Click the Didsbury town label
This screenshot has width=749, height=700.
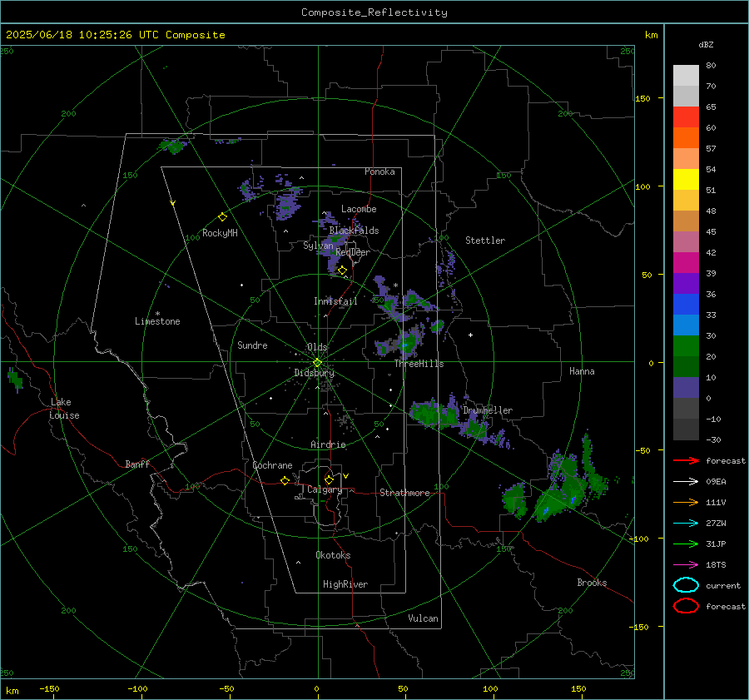pyautogui.click(x=314, y=373)
